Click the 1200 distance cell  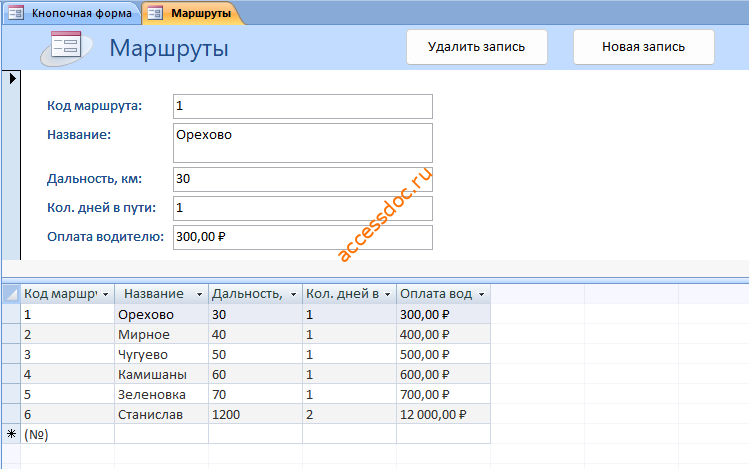[255, 414]
